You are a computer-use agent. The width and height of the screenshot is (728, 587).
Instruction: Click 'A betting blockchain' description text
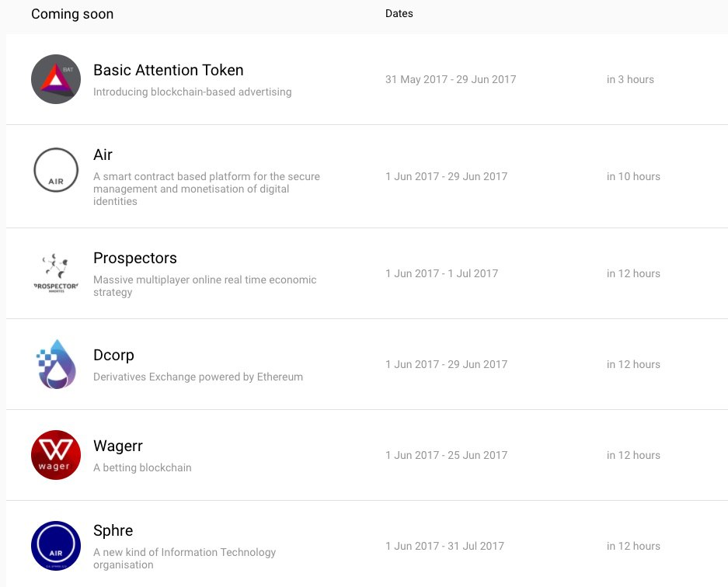[x=142, y=467]
